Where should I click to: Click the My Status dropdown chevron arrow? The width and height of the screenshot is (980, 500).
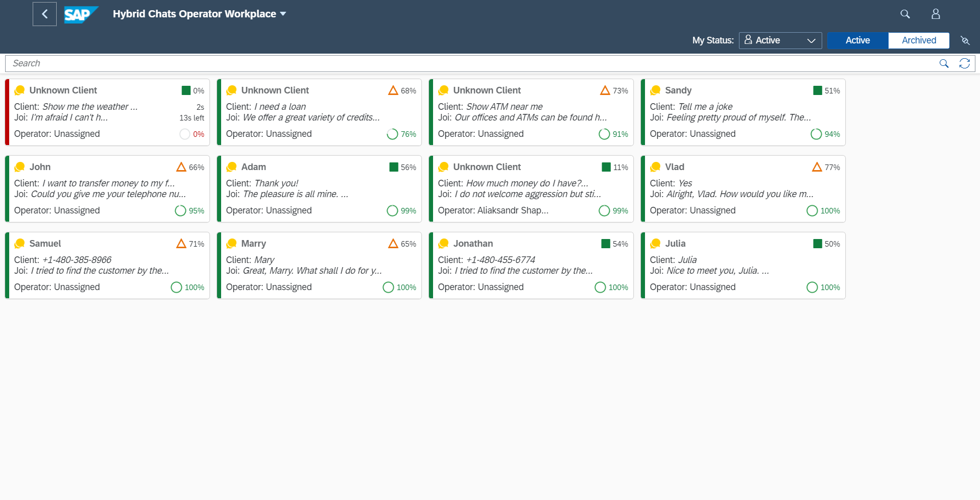point(811,40)
